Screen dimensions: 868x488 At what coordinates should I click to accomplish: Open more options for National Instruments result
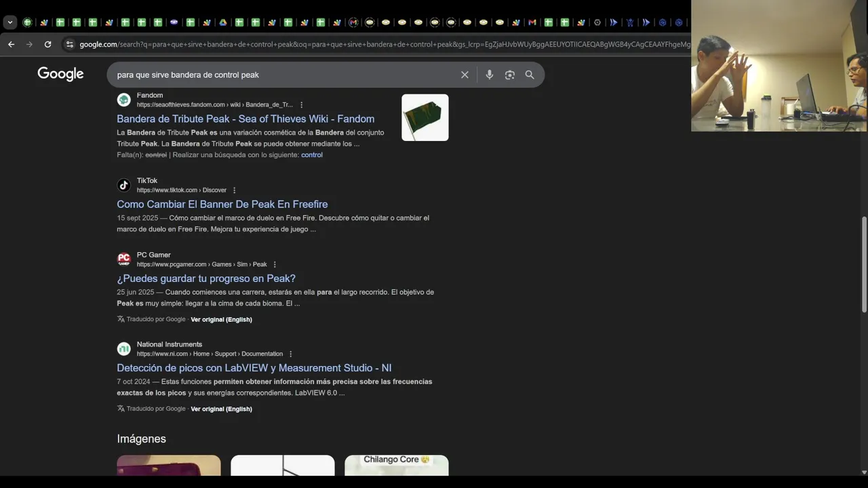(291, 354)
